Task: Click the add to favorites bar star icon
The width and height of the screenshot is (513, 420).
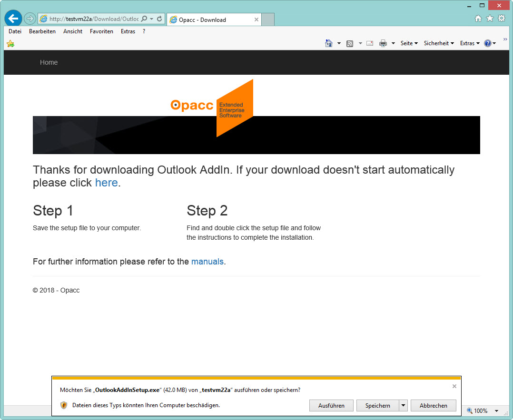Action: coord(10,43)
